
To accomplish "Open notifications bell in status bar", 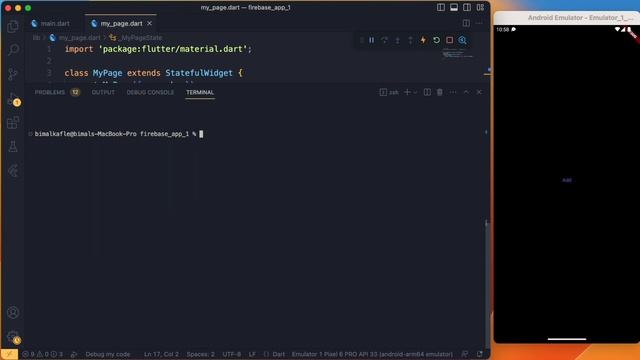I will pyautogui.click(x=480, y=354).
